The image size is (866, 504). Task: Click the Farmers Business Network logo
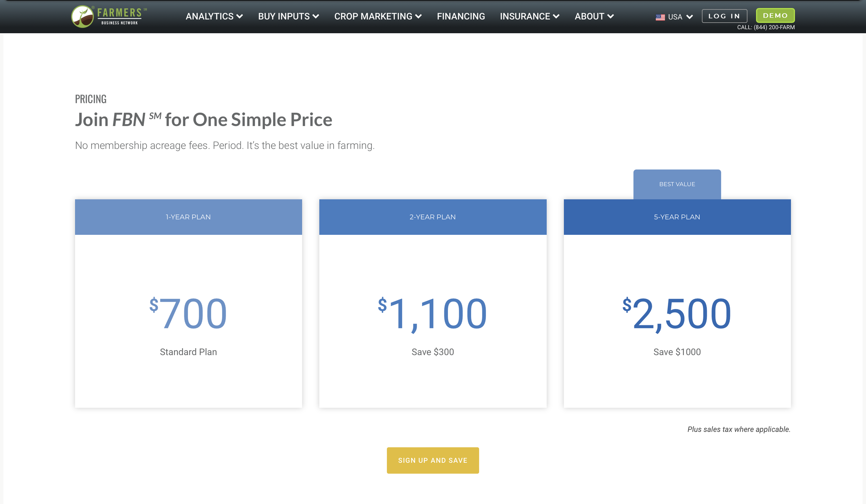click(109, 17)
